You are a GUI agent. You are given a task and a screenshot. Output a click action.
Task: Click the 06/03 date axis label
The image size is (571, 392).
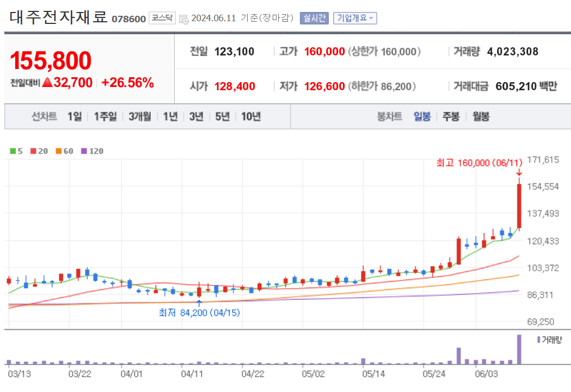tap(486, 374)
